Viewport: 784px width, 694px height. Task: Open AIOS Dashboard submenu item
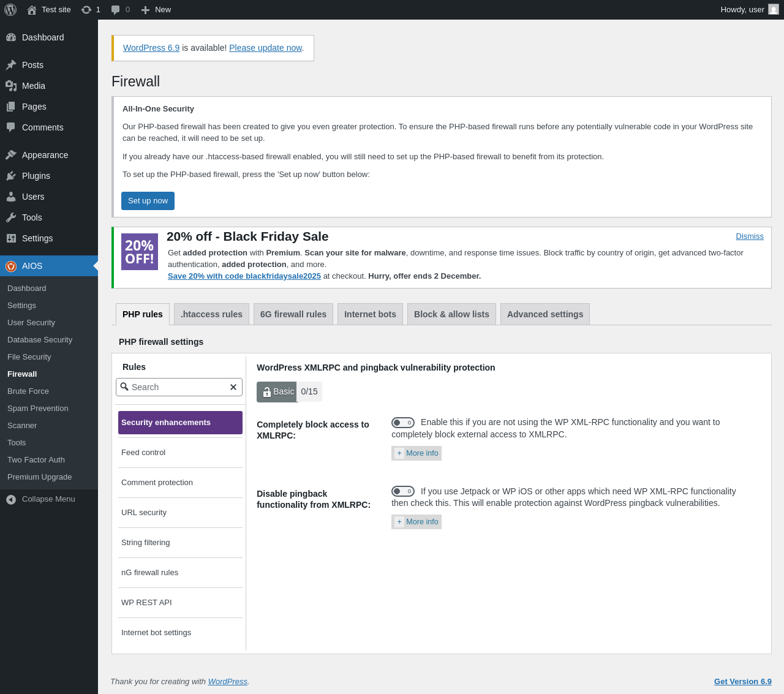49,289
